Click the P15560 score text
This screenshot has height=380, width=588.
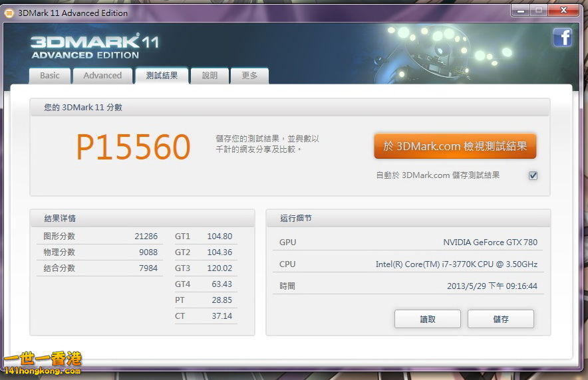(x=133, y=147)
